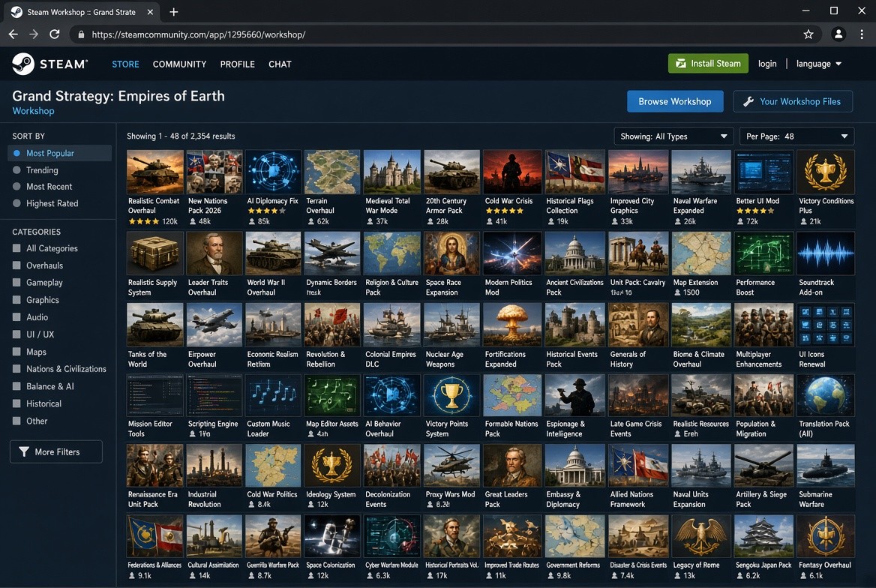876x588 pixels.
Task: Click the Install Steam button
Action: click(708, 64)
